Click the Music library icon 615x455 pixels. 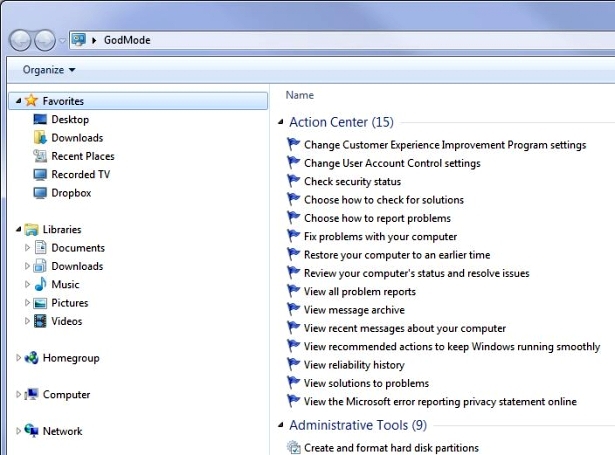click(x=41, y=285)
